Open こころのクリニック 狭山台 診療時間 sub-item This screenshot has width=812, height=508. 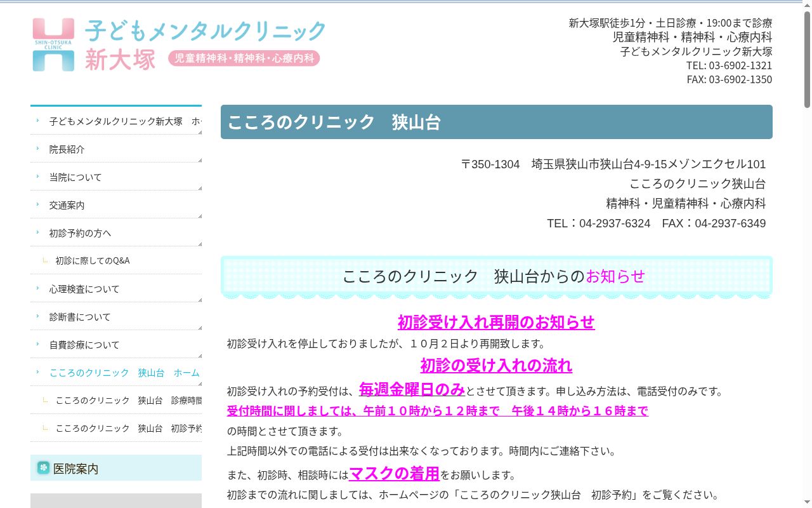(x=116, y=400)
